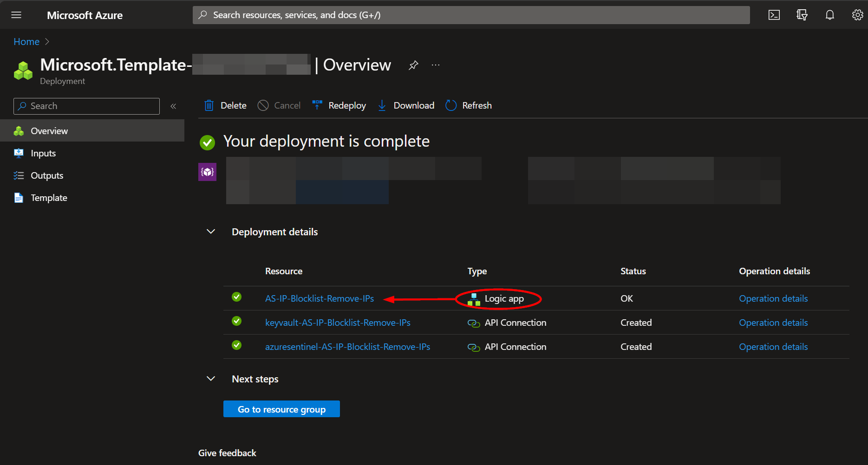Open portal settings gear
Image resolution: width=868 pixels, height=465 pixels.
[x=857, y=15]
